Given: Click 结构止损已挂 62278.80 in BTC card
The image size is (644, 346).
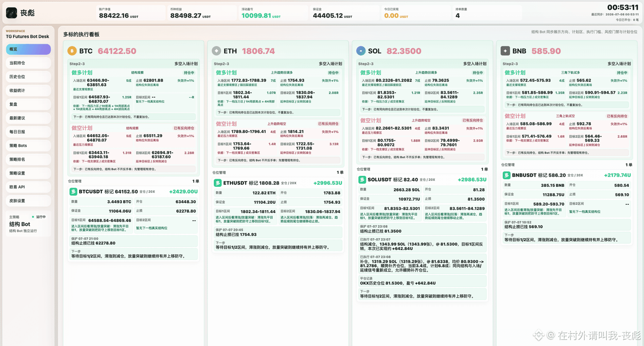Looking at the screenshot, I should point(93,243).
